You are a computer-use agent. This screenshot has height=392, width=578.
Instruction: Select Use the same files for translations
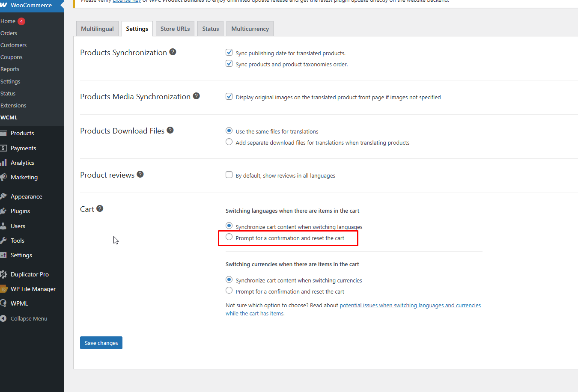229,131
